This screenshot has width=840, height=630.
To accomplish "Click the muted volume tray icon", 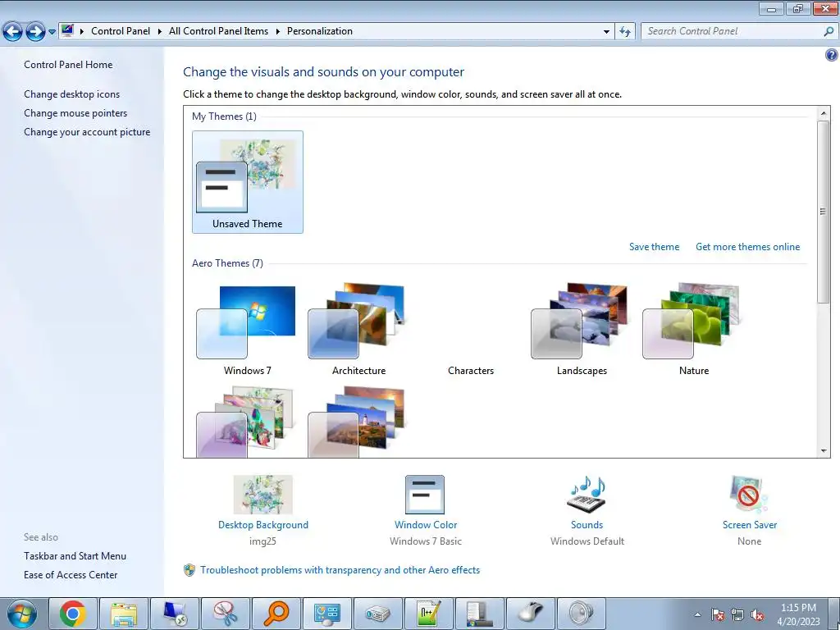I will point(757,614).
